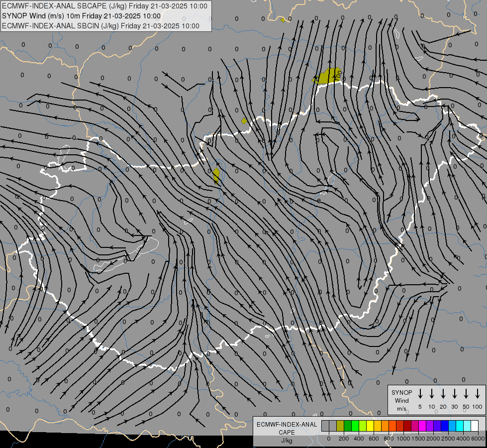Click the wind legend arrow above 50
The height and width of the screenshot is (448, 487).
click(466, 394)
